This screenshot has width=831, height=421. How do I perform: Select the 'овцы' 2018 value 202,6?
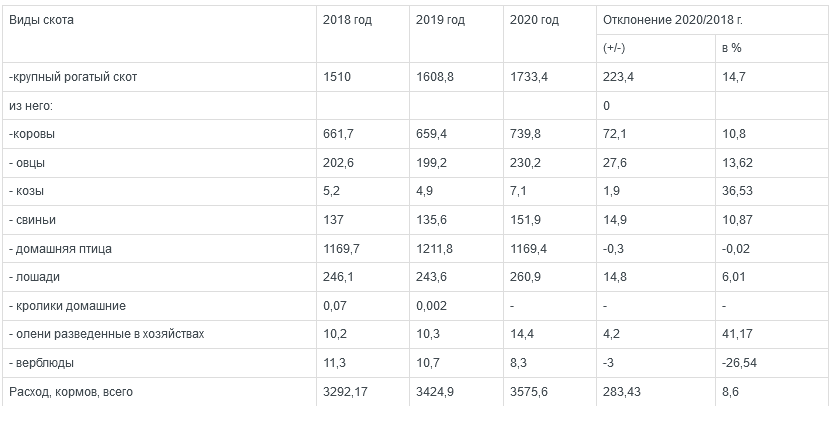pyautogui.click(x=339, y=162)
